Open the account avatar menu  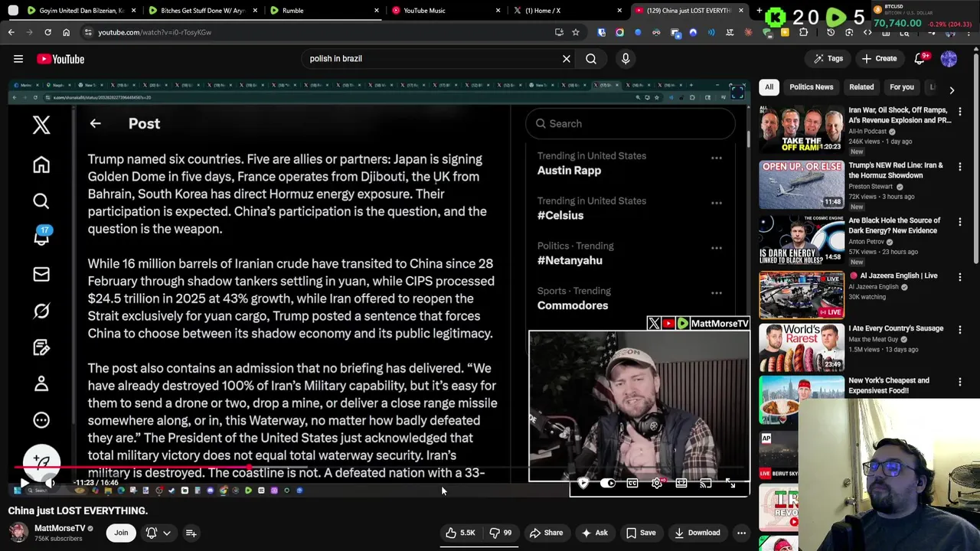[949, 59]
